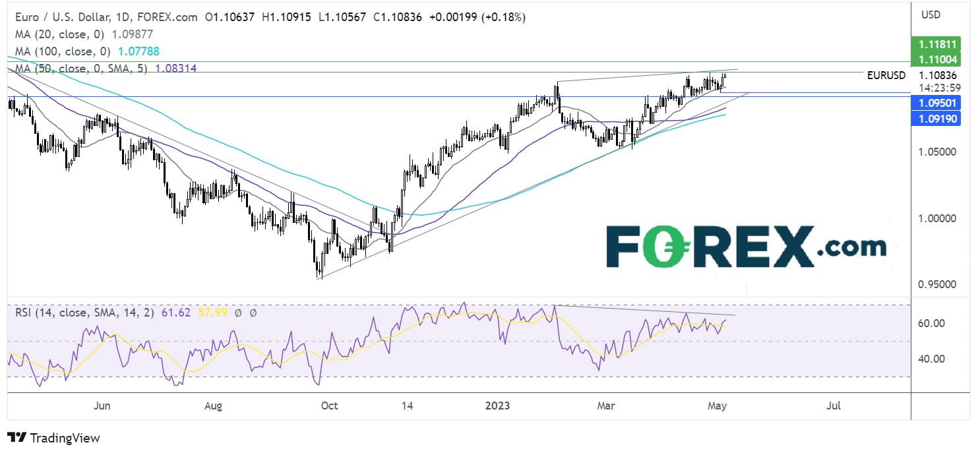Click the Oct label on time axis
980x455 pixels.
pos(329,406)
